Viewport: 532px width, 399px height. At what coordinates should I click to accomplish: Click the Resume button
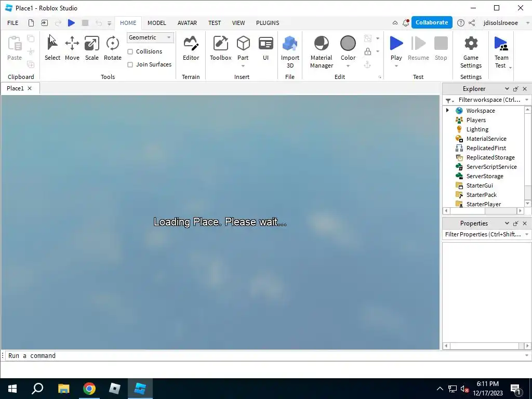(418, 48)
